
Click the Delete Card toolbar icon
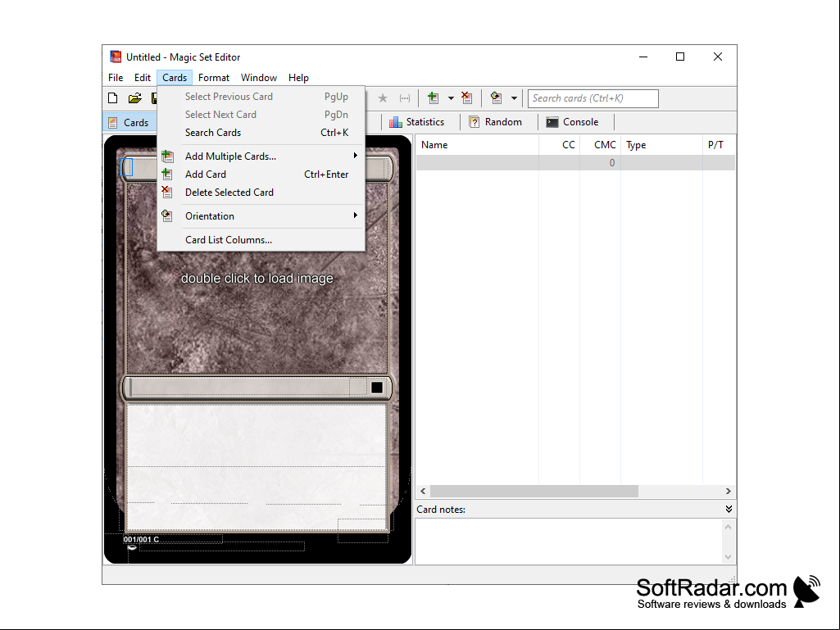click(466, 98)
